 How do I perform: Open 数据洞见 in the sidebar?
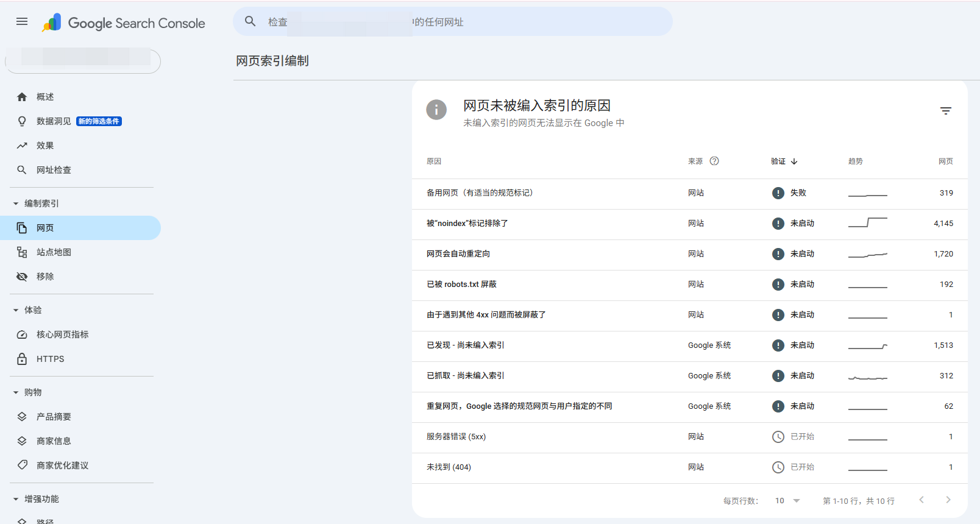point(54,121)
